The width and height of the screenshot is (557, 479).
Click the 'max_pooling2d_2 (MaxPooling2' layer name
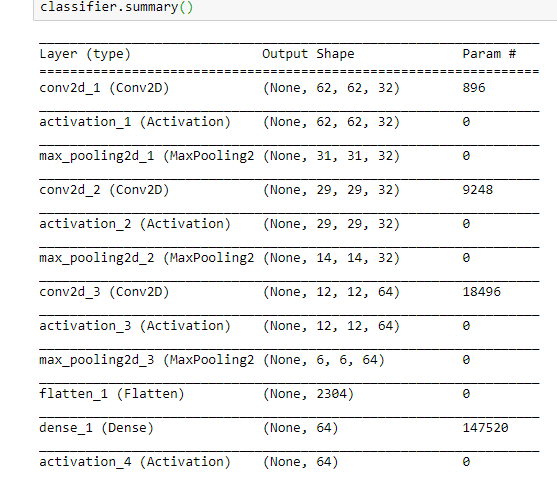(x=147, y=258)
